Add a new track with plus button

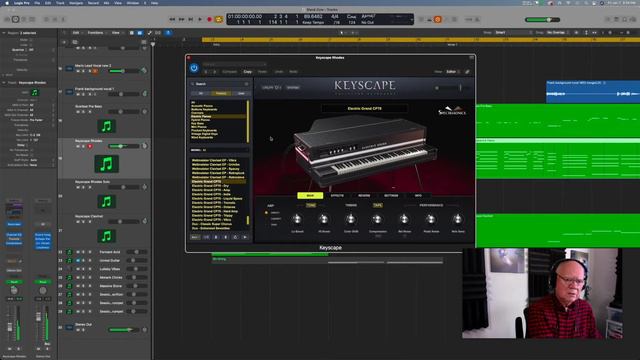(x=64, y=42)
